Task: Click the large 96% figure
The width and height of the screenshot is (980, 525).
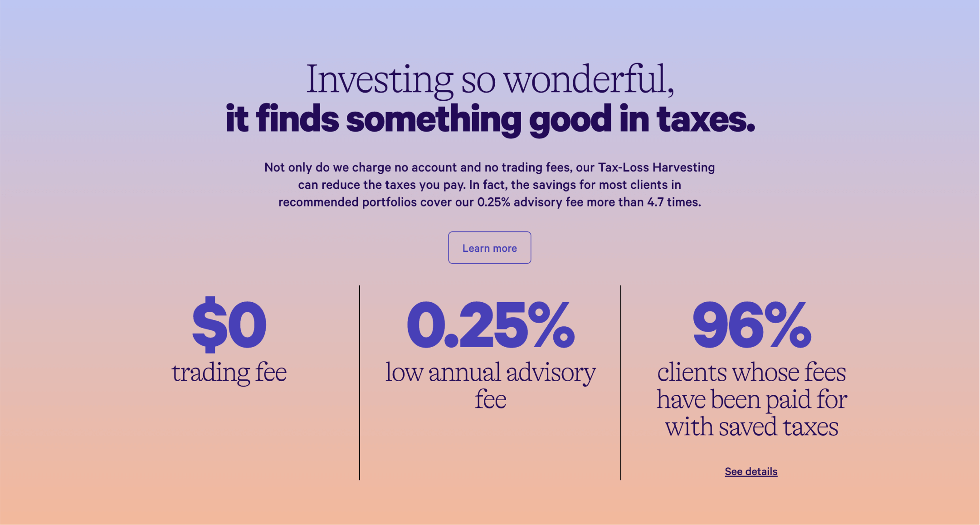Action: [751, 325]
